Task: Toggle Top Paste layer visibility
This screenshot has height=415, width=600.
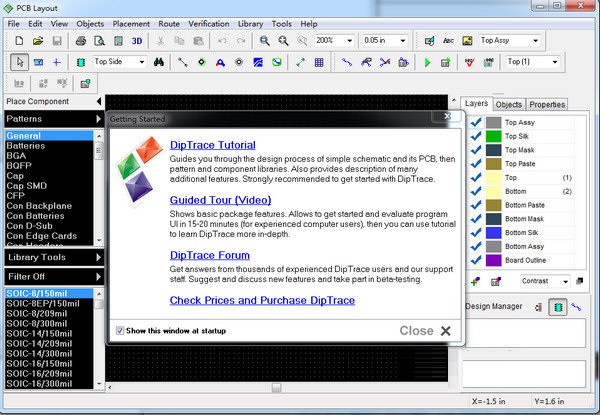Action: [x=476, y=164]
